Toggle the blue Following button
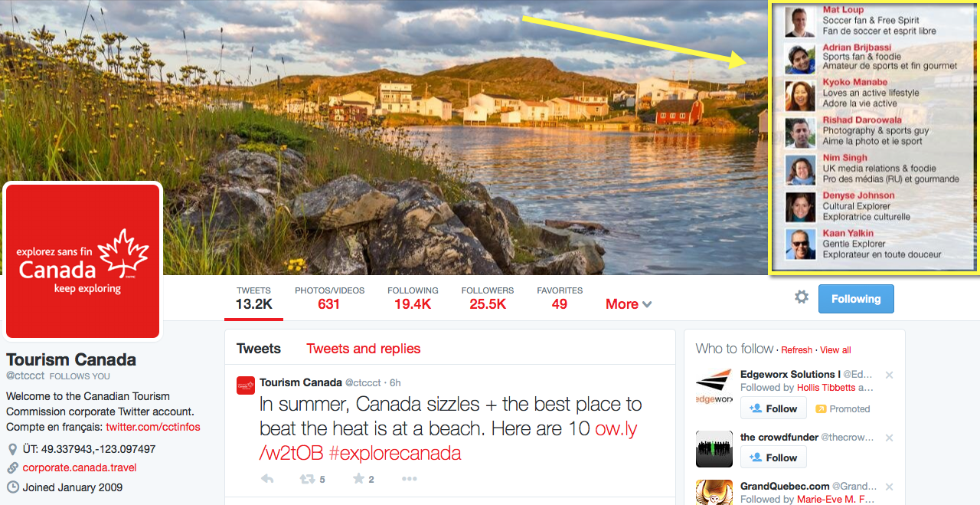Screen dimensions: 980x505 (856, 299)
